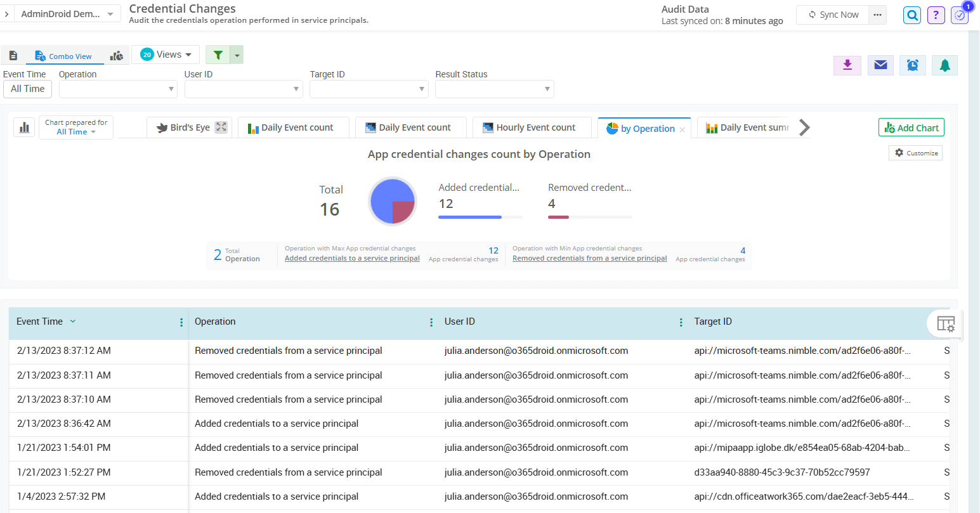Switch to the Combo View tab
Viewport: 980px width, 513px height.
pyautogui.click(x=64, y=55)
